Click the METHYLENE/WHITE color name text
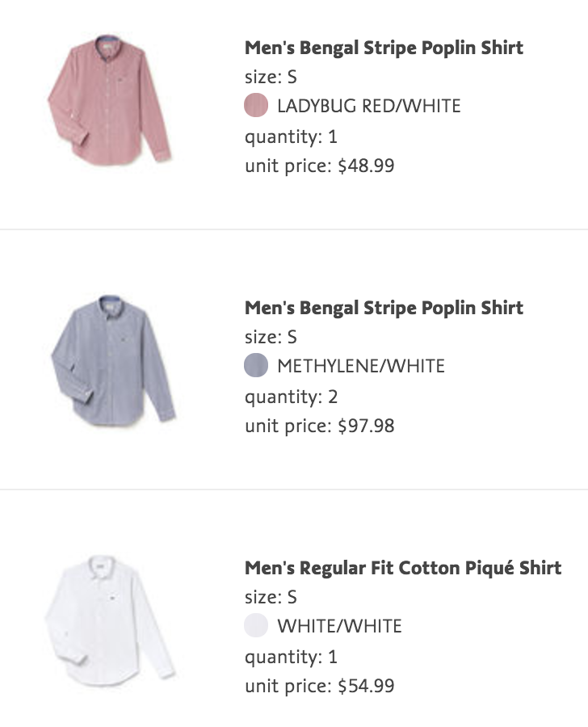The height and width of the screenshot is (727, 588). pos(360,366)
